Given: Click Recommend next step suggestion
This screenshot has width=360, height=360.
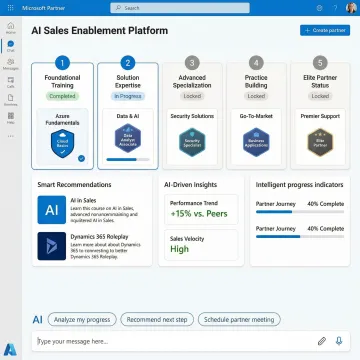Looking at the screenshot, I should click(157, 319).
